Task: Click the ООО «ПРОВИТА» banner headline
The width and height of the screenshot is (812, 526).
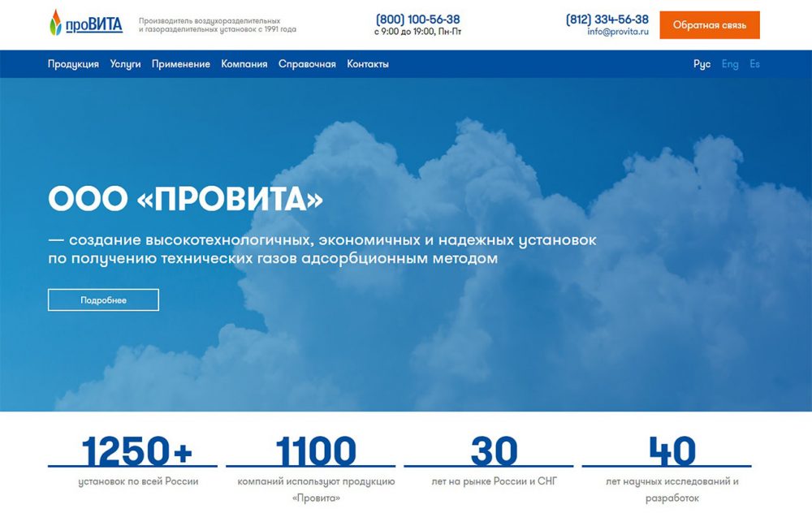Action: point(185,199)
